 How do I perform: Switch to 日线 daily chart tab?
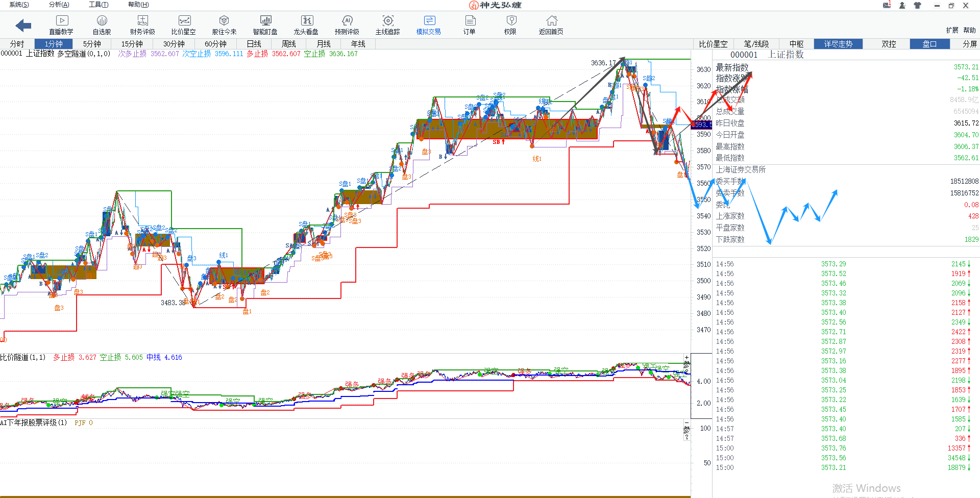[254, 44]
